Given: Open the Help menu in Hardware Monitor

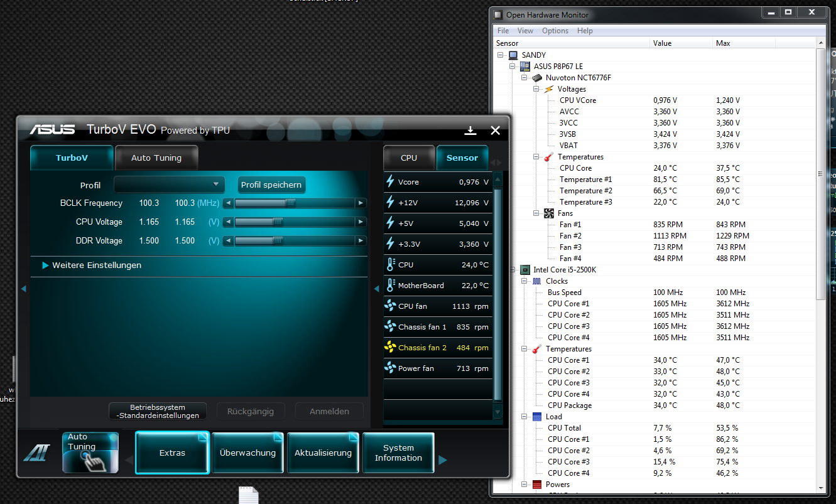Looking at the screenshot, I should click(x=585, y=31).
